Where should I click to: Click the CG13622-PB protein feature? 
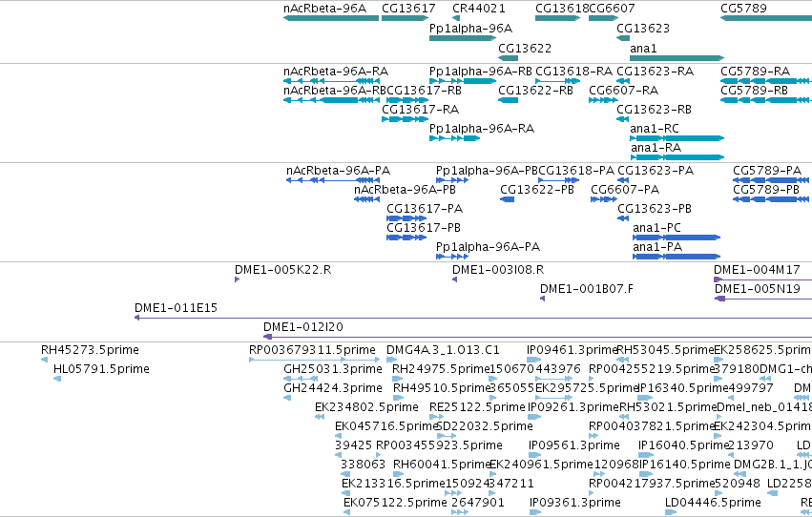507,199
